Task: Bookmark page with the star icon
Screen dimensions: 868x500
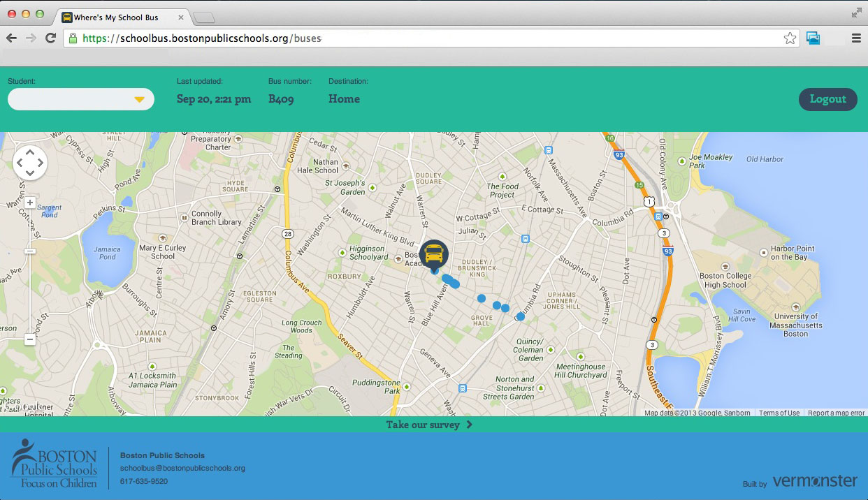Action: (790, 38)
